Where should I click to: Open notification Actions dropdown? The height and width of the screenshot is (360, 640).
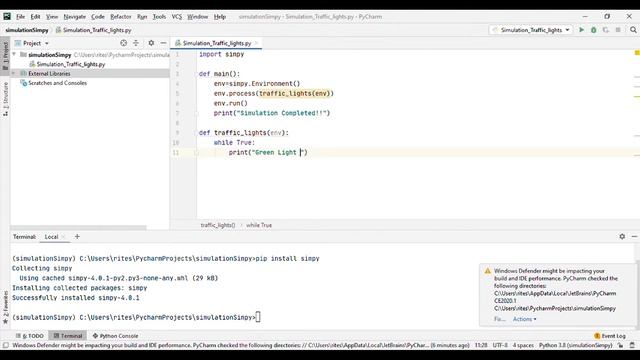[524, 319]
